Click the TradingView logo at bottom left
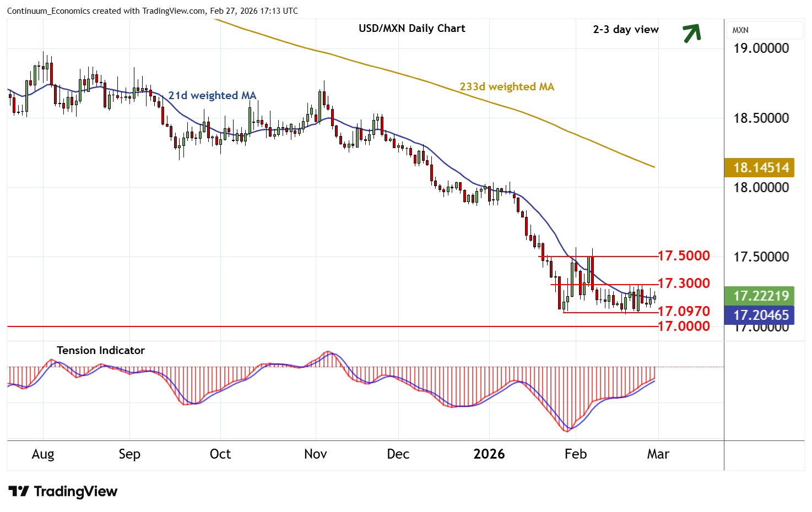This screenshot has height=512, width=812. [x=63, y=492]
